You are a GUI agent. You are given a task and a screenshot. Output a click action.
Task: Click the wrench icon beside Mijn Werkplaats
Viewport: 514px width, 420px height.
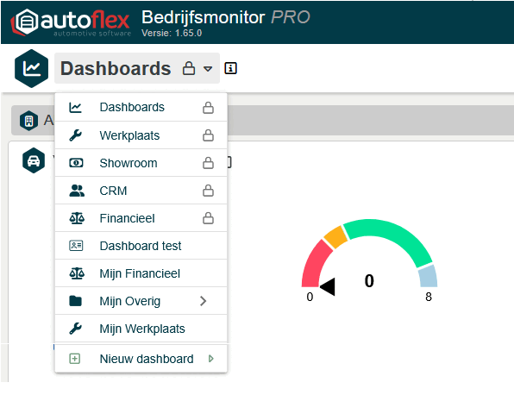point(75,329)
